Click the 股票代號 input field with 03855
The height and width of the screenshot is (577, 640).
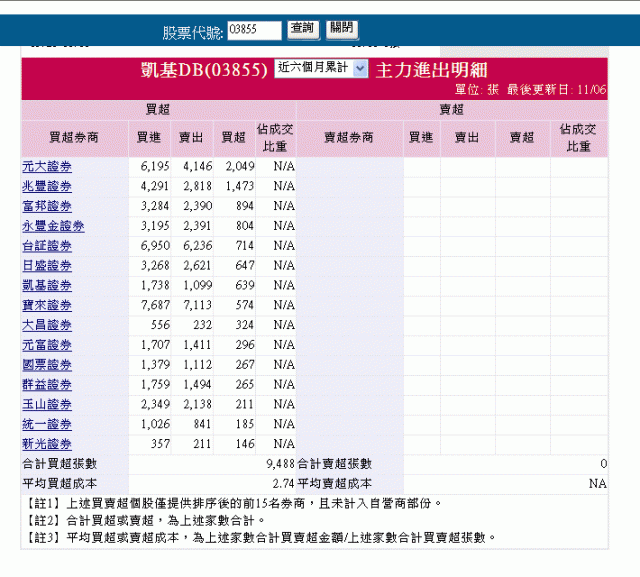pyautogui.click(x=254, y=31)
